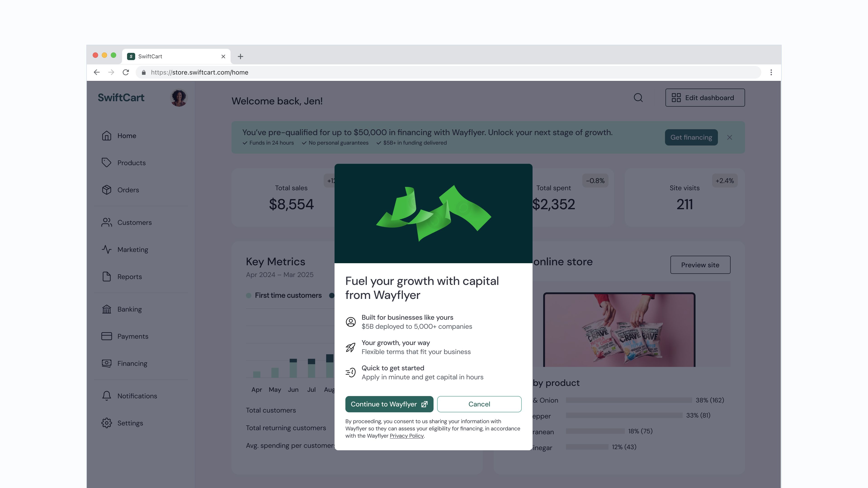The width and height of the screenshot is (868, 488).
Task: Click 'Built for businesses like yours' text
Action: coord(407,317)
